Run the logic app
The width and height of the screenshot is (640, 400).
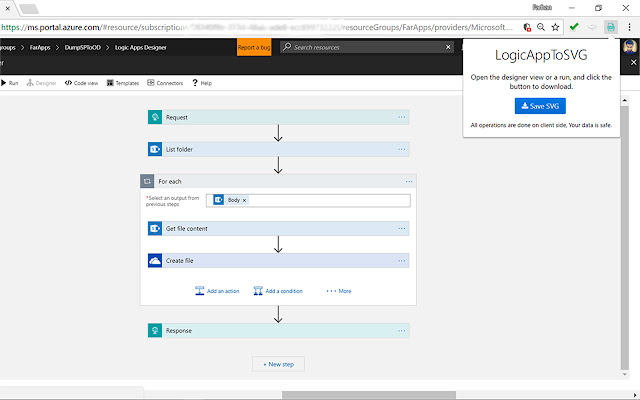[9, 83]
